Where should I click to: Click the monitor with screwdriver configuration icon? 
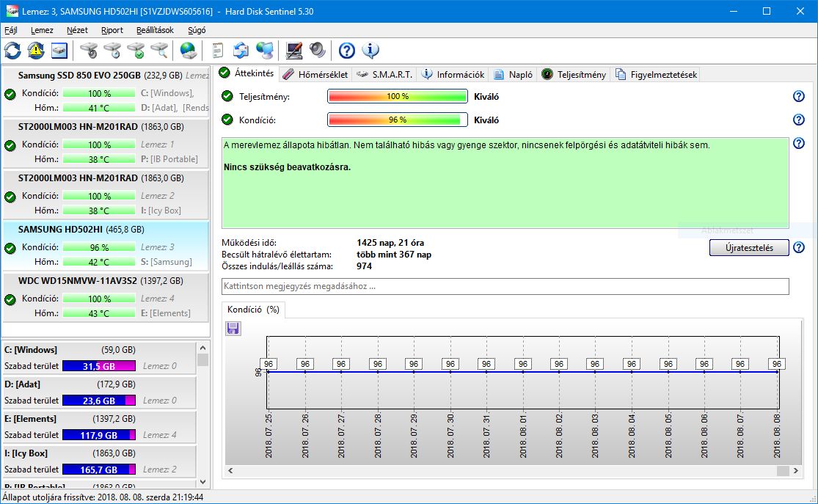(x=293, y=51)
